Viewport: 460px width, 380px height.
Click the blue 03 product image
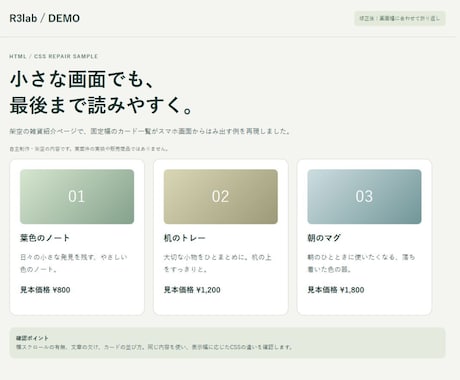364,197
